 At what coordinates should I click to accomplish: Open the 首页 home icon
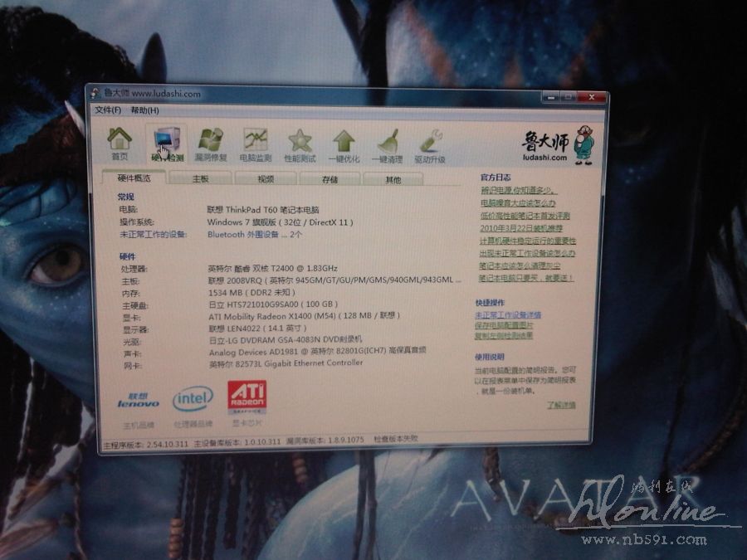point(120,144)
